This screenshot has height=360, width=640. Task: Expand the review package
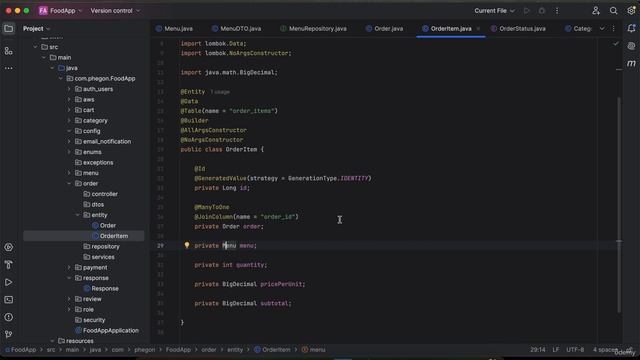click(69, 299)
